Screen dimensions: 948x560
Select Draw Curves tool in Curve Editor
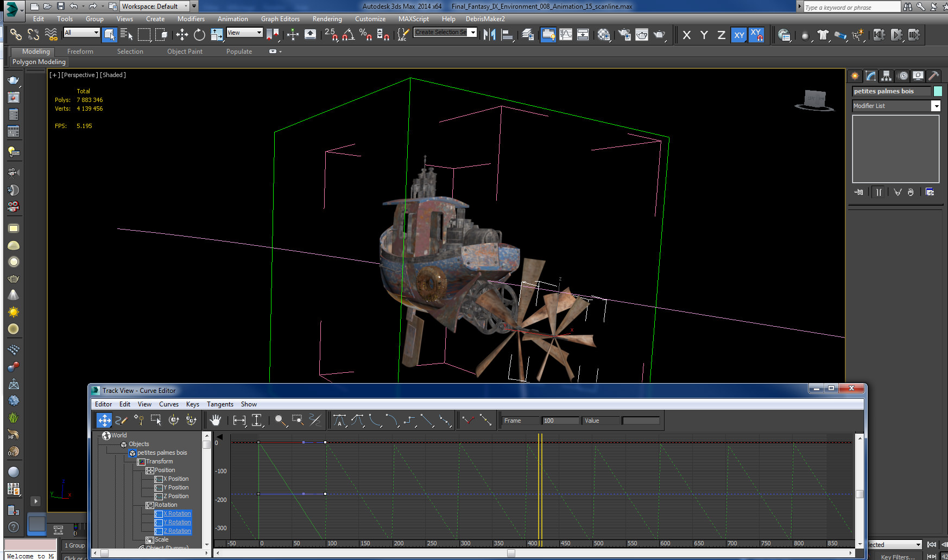[121, 420]
